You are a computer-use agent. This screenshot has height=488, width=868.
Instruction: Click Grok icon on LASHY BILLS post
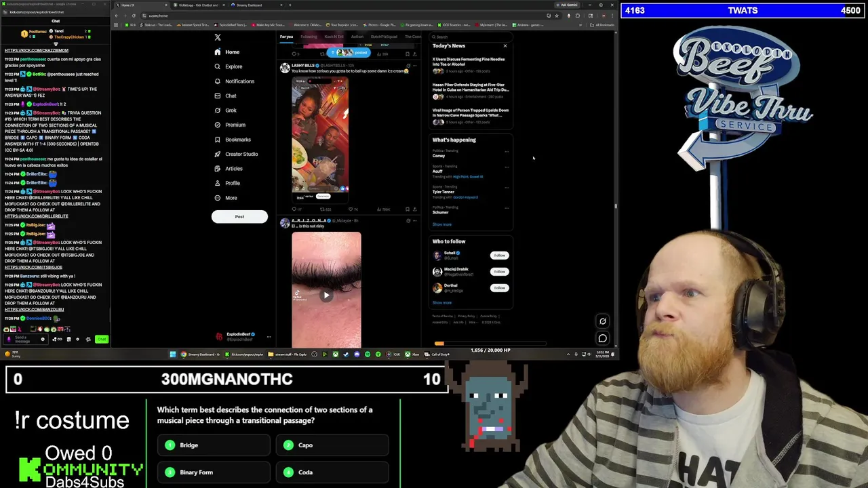click(408, 66)
